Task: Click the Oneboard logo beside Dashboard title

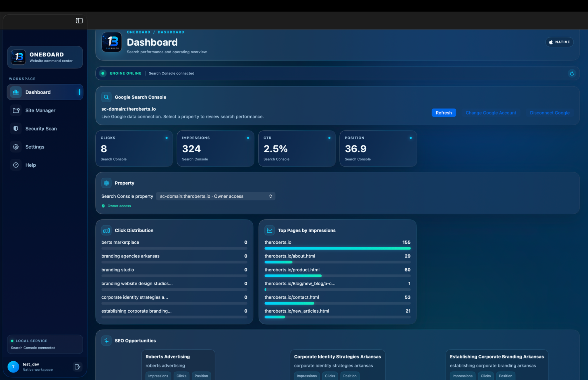Action: 112,42
